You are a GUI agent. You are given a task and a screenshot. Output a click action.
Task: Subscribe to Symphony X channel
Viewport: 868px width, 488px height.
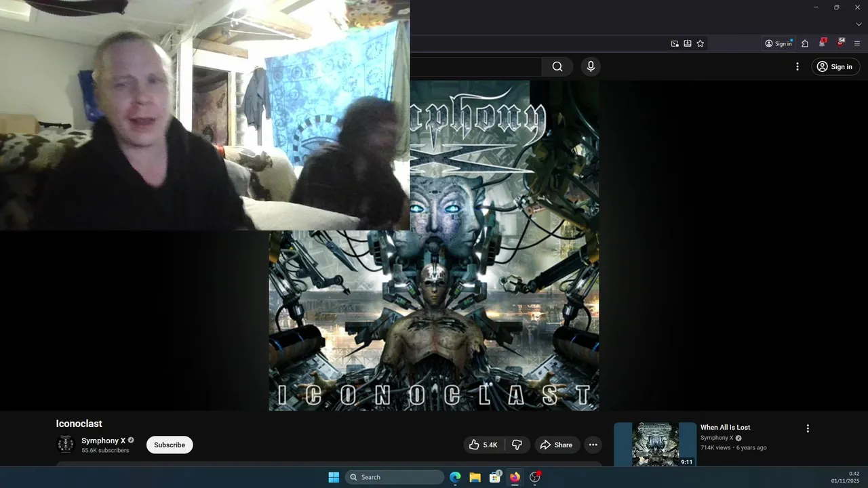tap(170, 445)
